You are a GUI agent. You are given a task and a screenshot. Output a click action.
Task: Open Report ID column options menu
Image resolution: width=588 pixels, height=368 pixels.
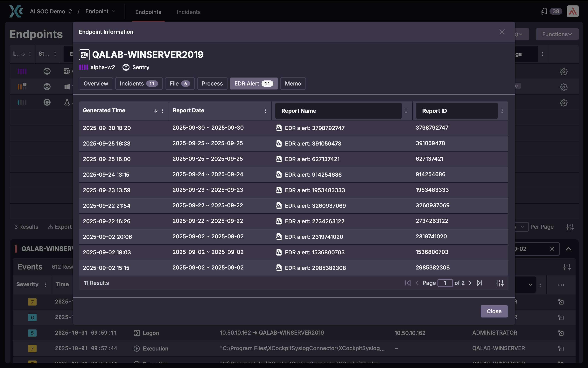(502, 111)
